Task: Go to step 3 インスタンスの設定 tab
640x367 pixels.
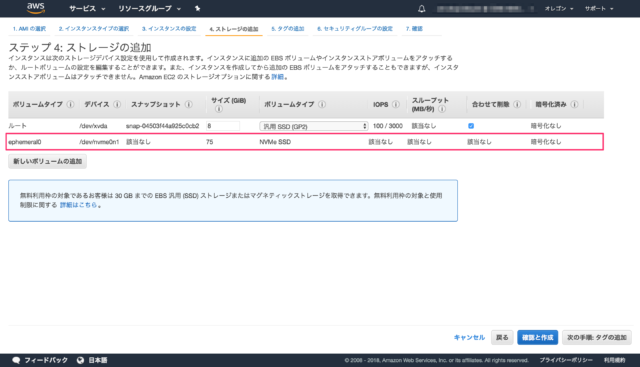Action: 169,29
